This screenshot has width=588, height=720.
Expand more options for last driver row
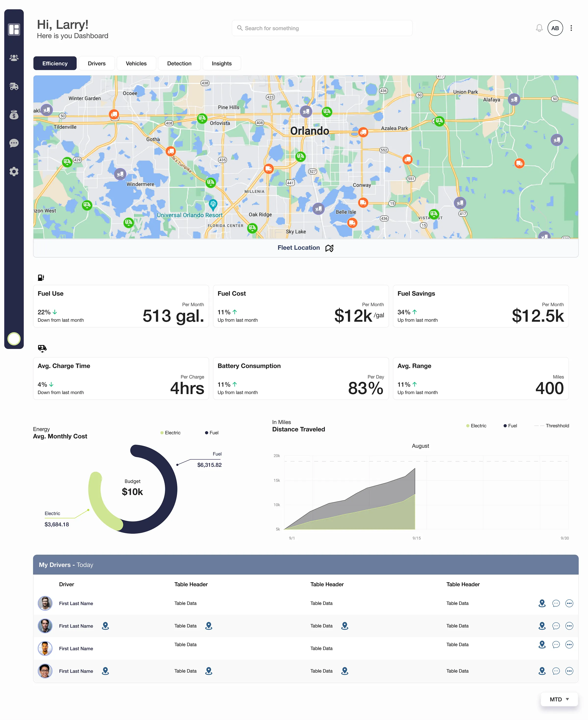pos(569,671)
